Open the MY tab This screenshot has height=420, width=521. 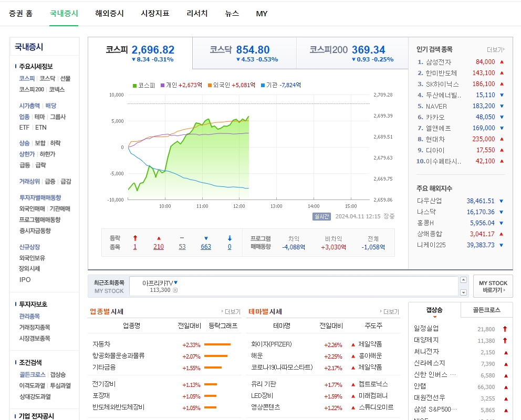click(262, 14)
